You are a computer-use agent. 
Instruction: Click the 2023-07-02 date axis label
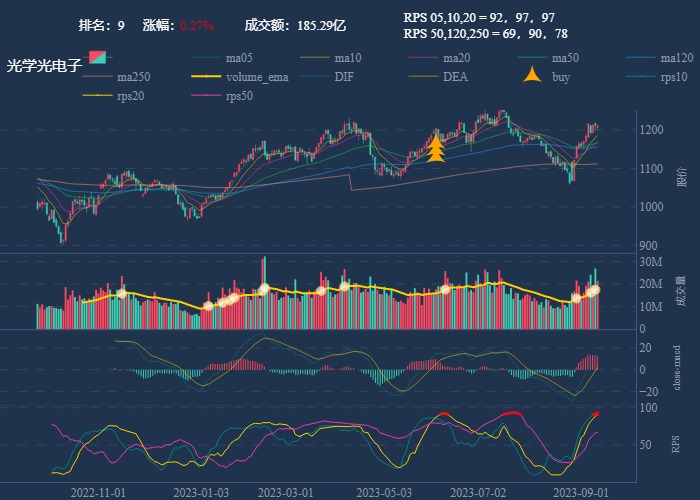478,492
